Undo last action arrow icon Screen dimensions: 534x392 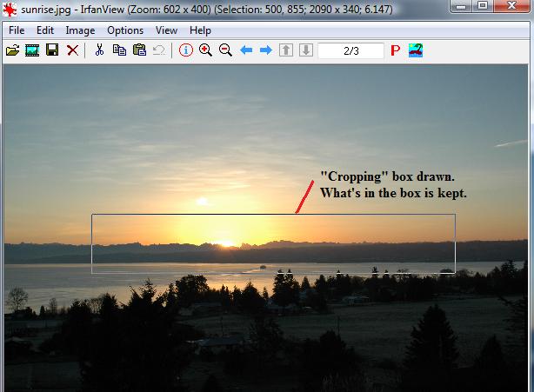tap(159, 50)
